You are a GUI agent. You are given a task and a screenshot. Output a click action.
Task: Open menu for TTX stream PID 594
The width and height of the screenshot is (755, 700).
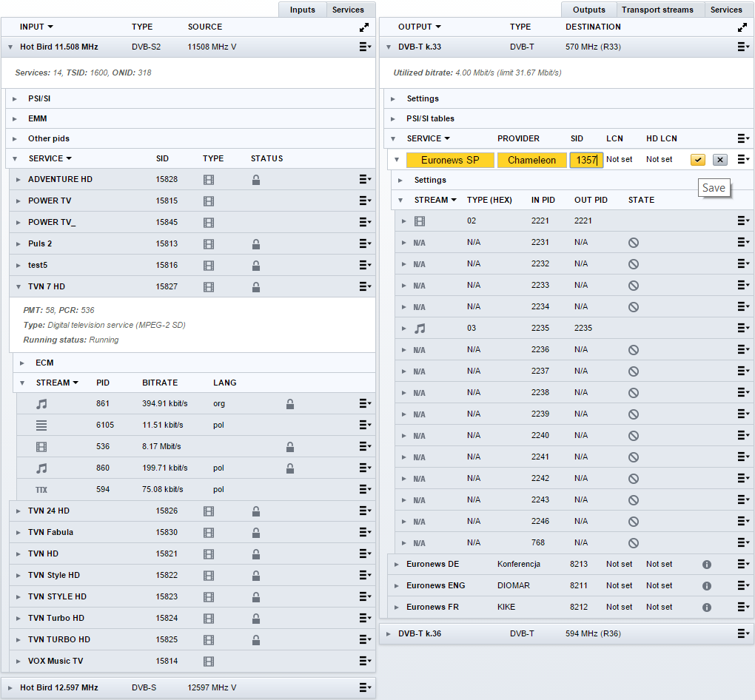click(365, 489)
